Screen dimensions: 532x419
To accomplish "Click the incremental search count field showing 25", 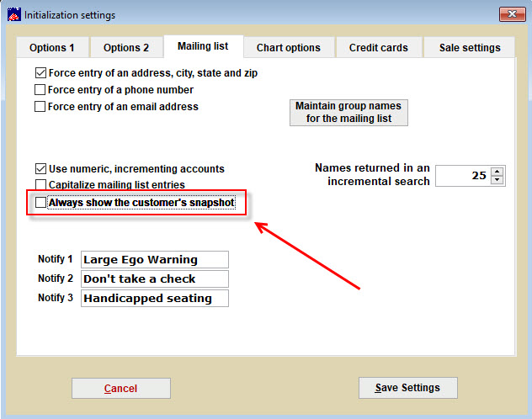I will (464, 176).
